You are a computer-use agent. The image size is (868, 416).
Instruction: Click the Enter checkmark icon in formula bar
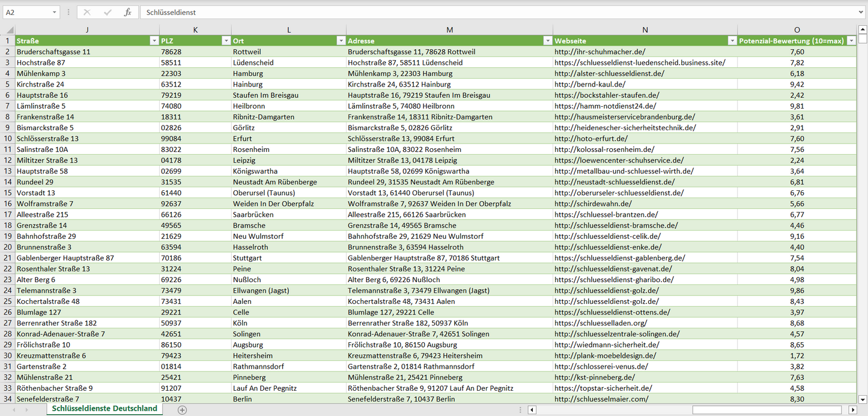(108, 12)
